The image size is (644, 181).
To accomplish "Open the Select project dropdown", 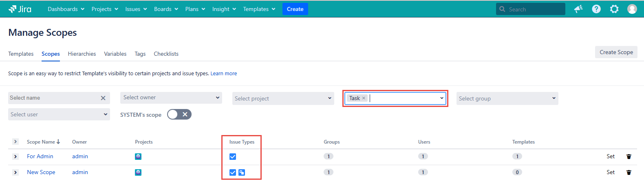I will pos(283,98).
